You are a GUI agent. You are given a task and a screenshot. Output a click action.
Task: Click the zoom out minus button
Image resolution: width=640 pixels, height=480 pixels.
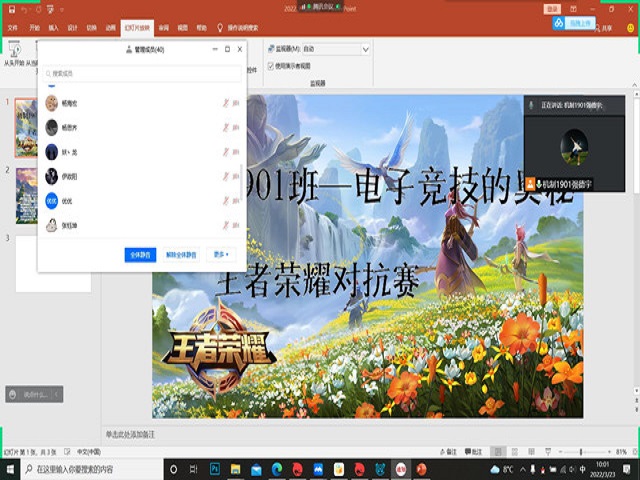(561, 452)
